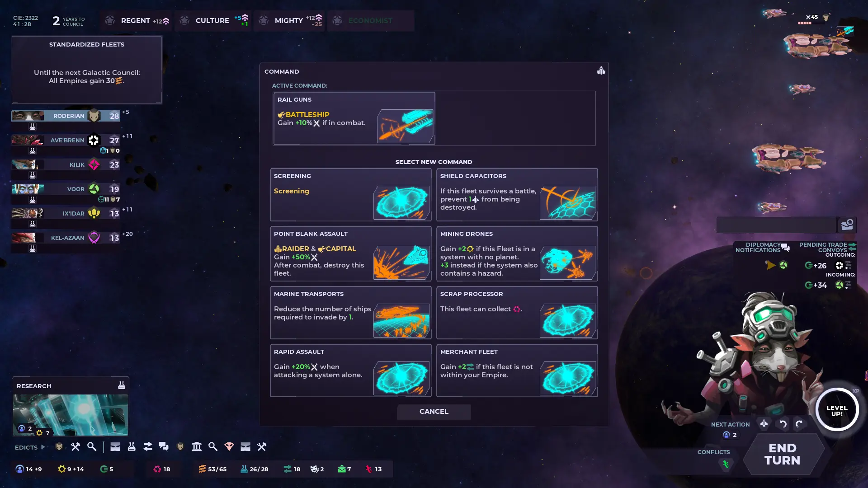Open the research flask icon in the edicts bar

click(132, 447)
